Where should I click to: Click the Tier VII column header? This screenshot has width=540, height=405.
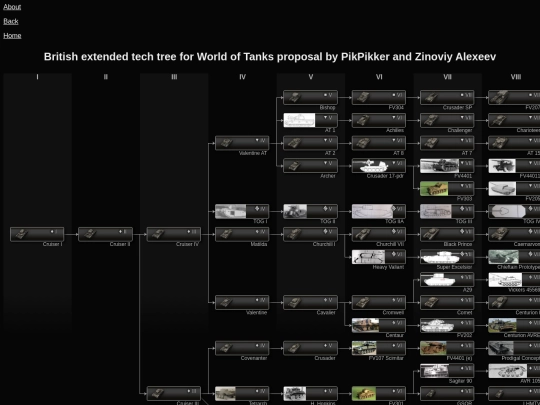pos(447,77)
